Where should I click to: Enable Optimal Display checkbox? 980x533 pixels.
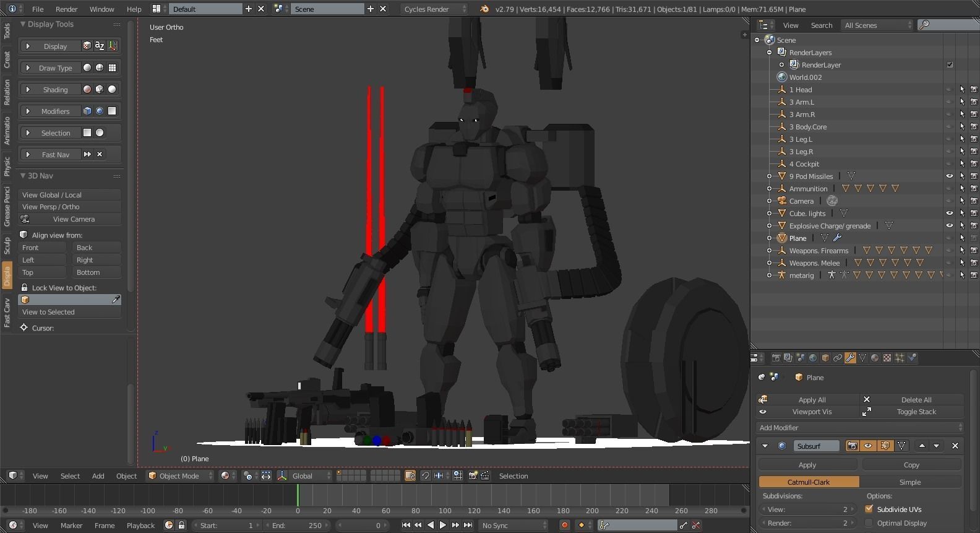(869, 522)
